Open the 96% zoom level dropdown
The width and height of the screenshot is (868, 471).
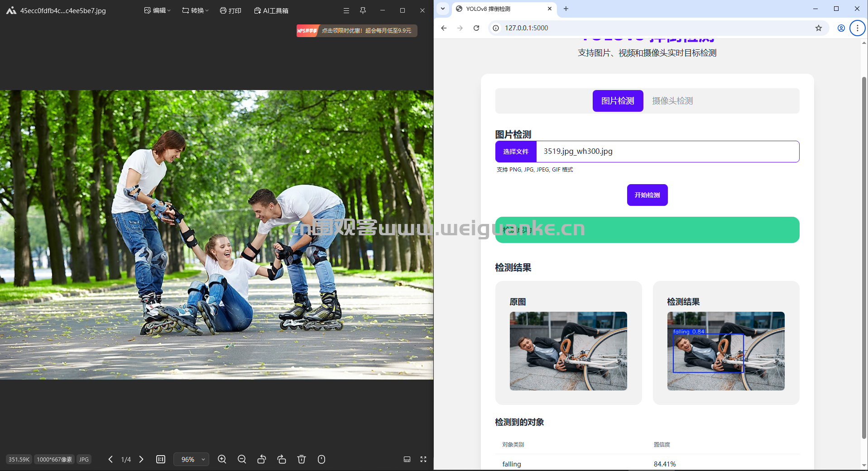pos(192,459)
